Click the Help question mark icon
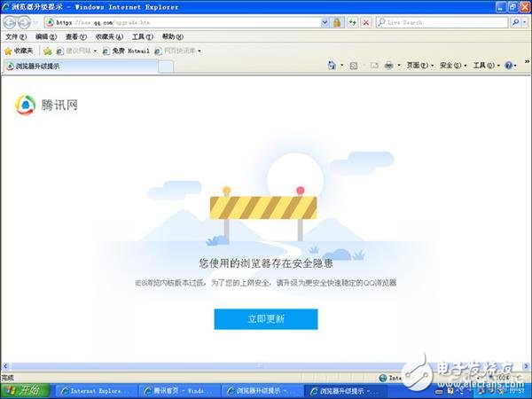Screen dimensions: 532x399 click(509, 66)
